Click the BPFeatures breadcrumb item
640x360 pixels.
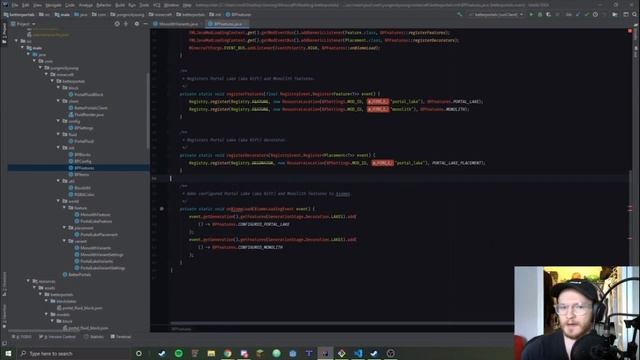click(238, 14)
